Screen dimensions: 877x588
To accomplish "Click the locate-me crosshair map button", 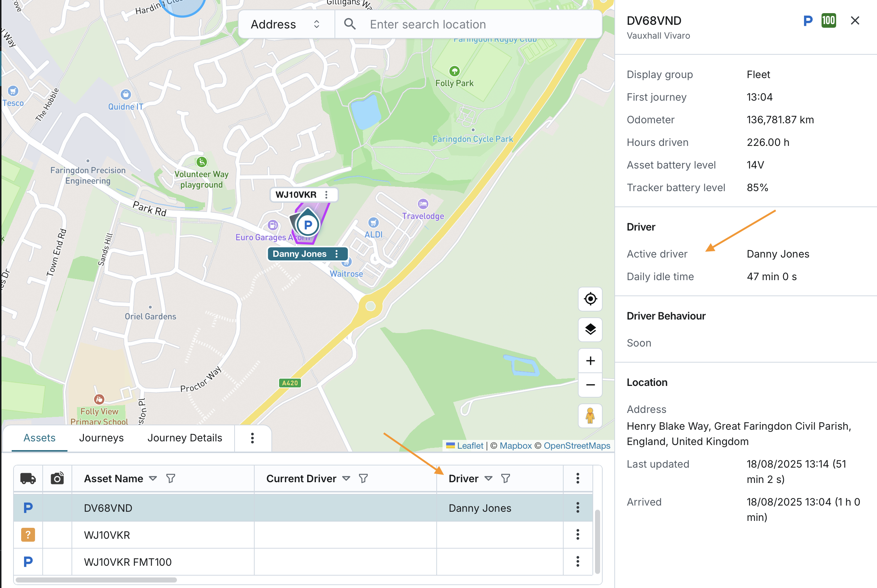I will 590,299.
